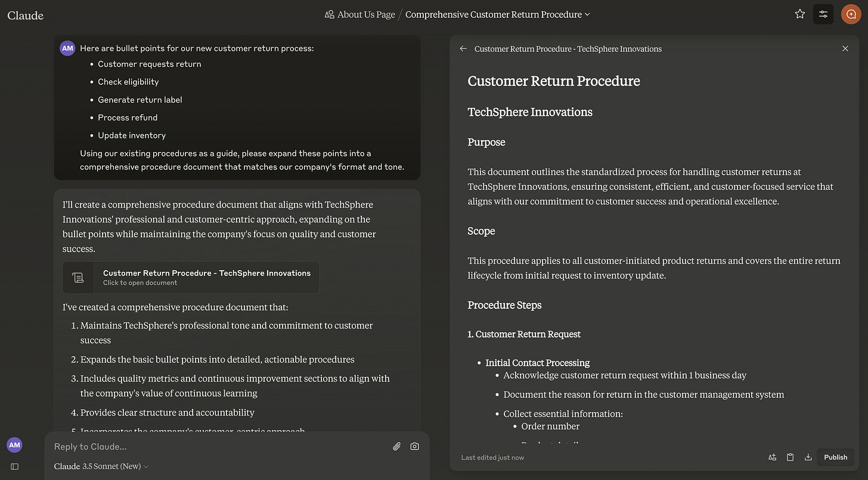The image size is (868, 480).
Task: Click the Claude logo
Action: [x=26, y=16]
